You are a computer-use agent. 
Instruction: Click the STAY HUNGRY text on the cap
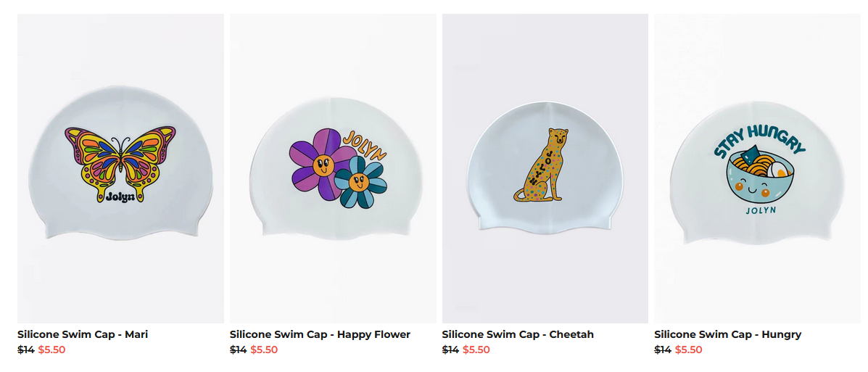coord(759,141)
